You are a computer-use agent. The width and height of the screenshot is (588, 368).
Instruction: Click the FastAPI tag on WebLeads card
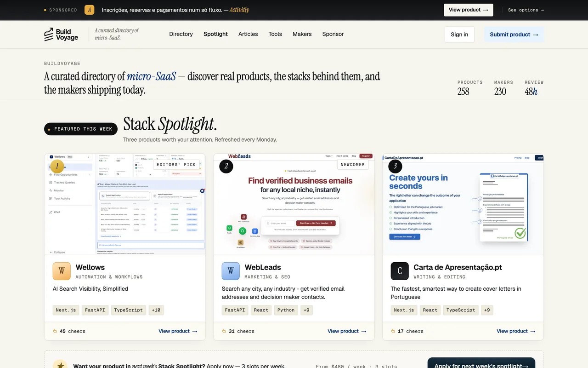pos(235,310)
